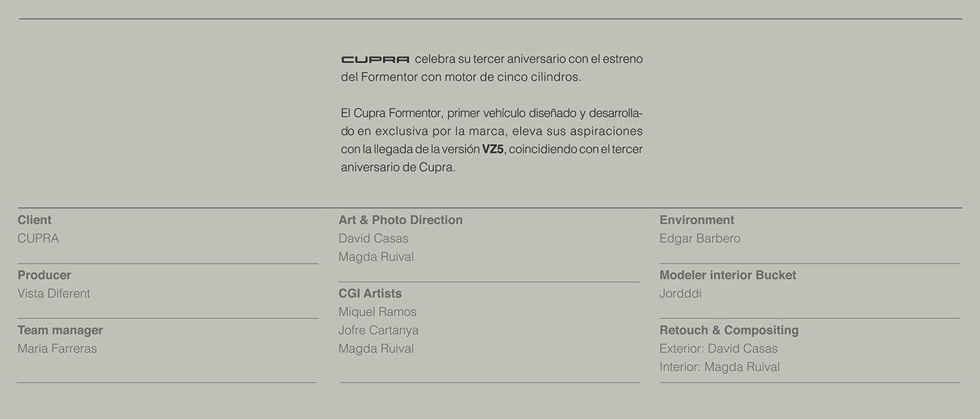Image resolution: width=980 pixels, height=419 pixels.
Task: Click the name Jordddi
Action: click(680, 294)
